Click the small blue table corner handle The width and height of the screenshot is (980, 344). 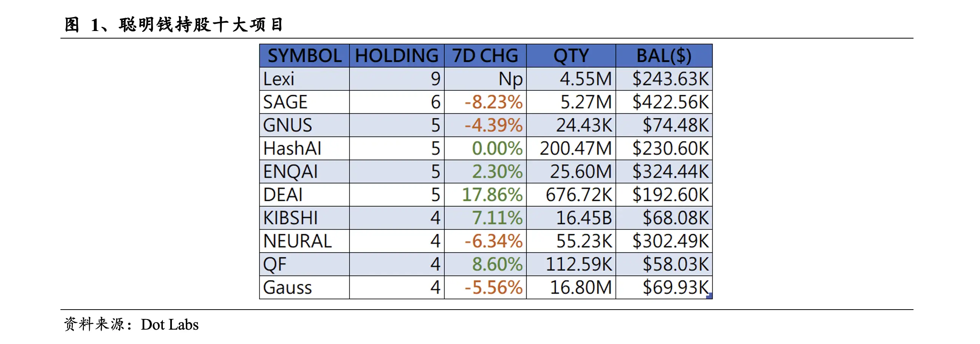click(709, 296)
